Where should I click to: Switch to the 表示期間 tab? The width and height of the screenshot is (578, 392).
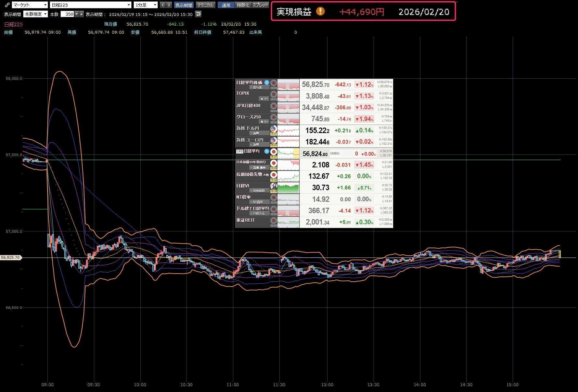tap(184, 5)
